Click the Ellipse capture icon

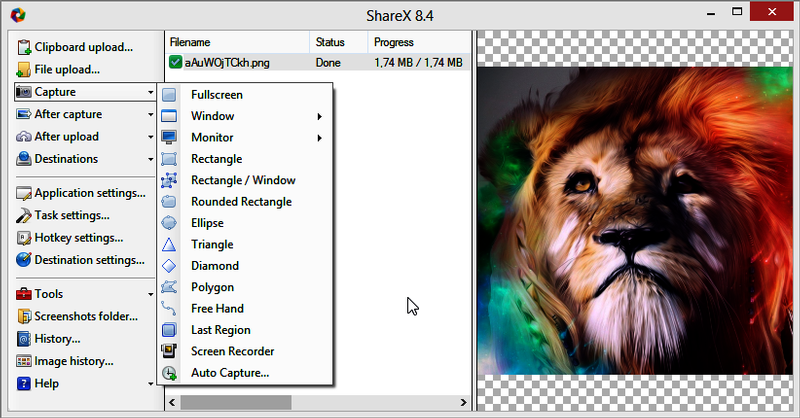click(169, 223)
